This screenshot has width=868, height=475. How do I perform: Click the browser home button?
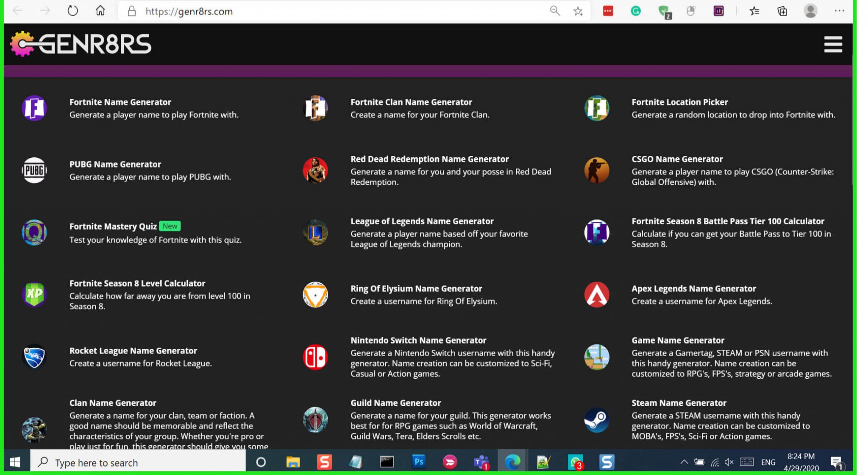coord(100,11)
